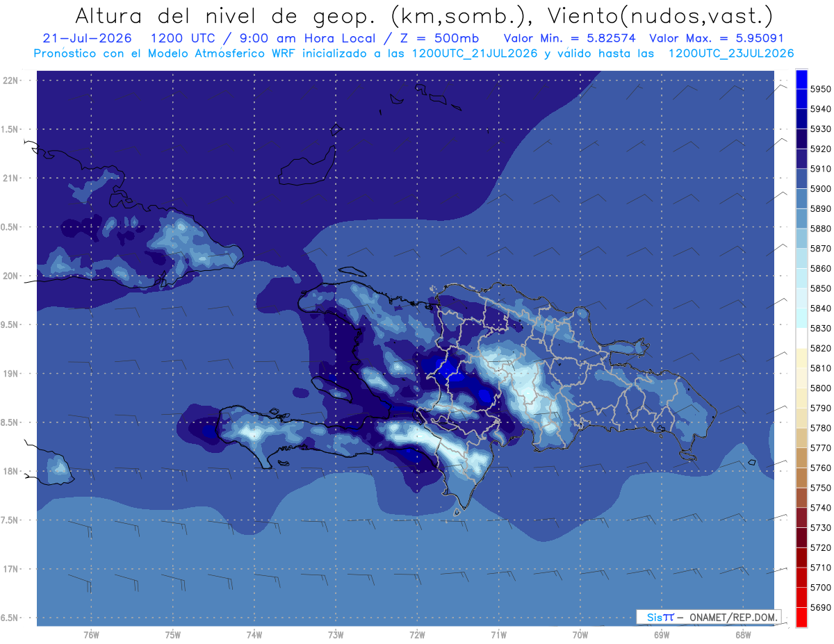Click the 'SisTT - ONAMET/REP.DOM.' credit label
Image resolution: width=834 pixels, height=644 pixels.
709,617
